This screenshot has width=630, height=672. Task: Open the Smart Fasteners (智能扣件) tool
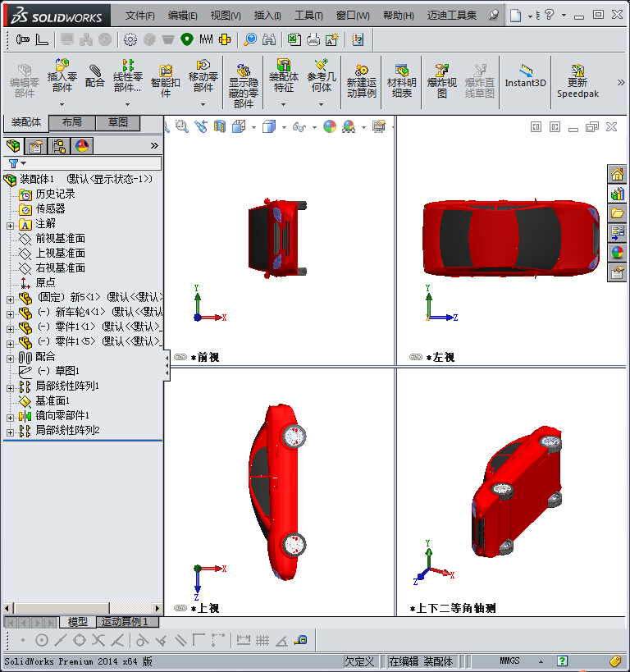(x=166, y=80)
